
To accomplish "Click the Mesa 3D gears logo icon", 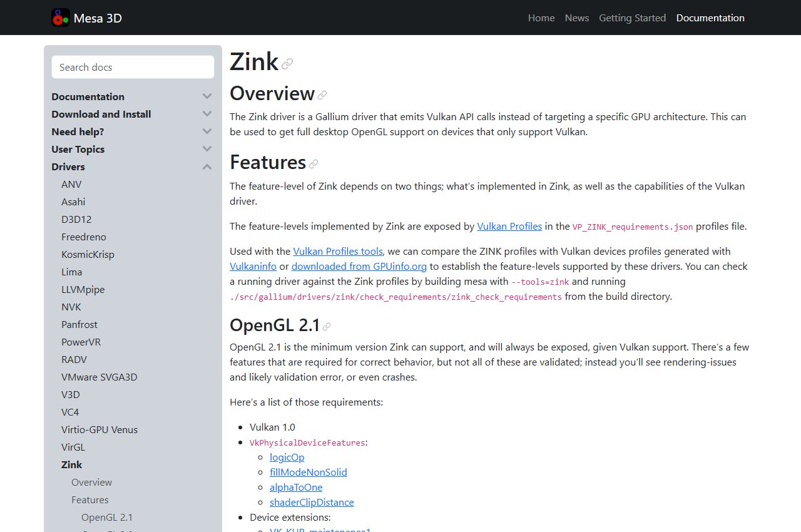I will tap(61, 18).
